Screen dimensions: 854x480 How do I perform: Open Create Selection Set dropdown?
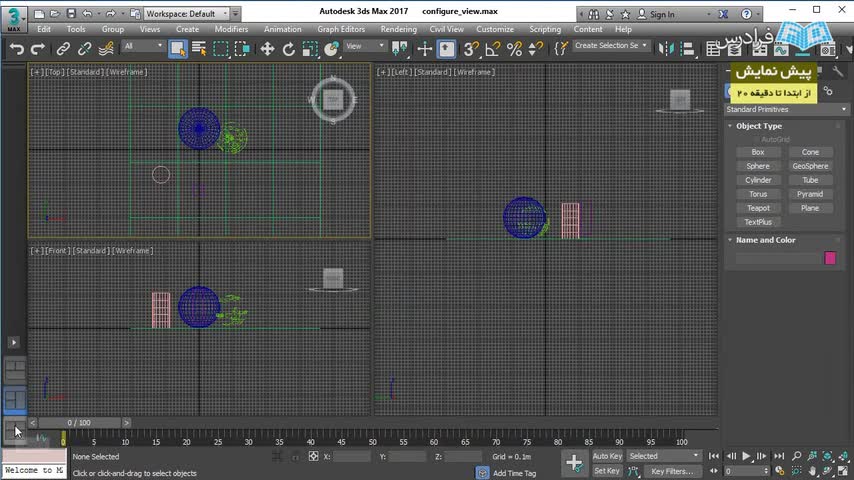[611, 46]
